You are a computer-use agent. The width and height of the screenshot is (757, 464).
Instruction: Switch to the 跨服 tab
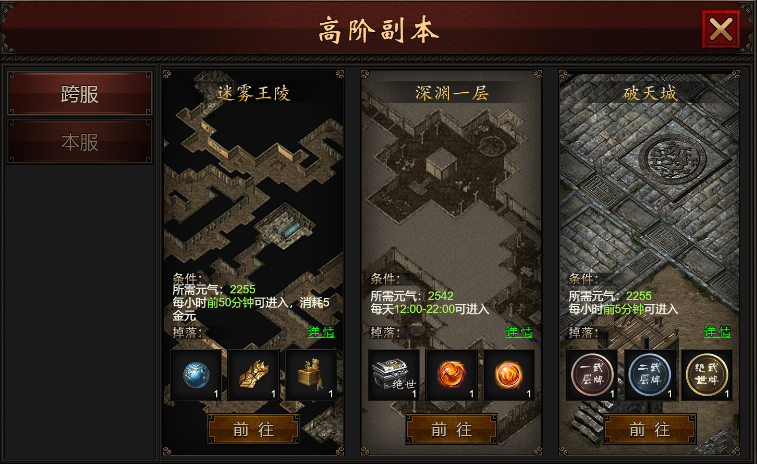point(80,94)
